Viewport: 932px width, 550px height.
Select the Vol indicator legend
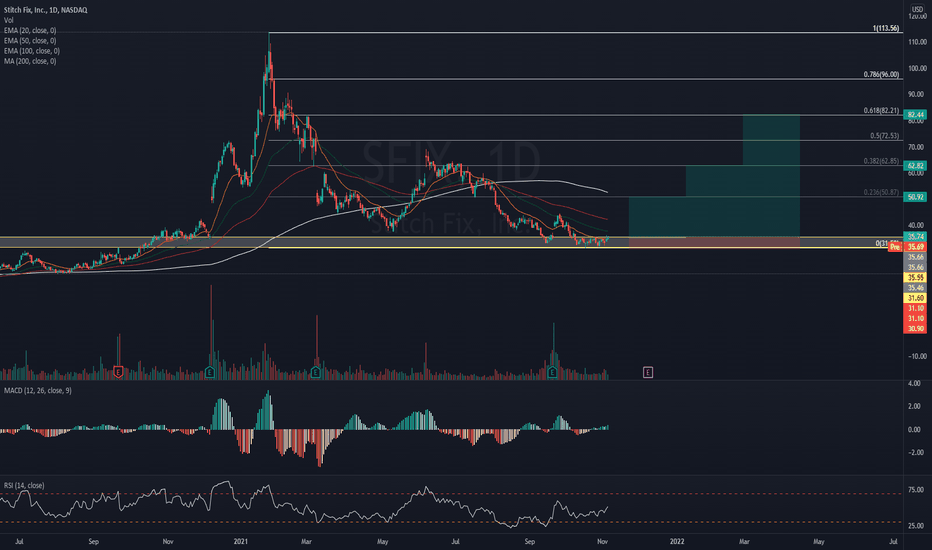point(8,20)
